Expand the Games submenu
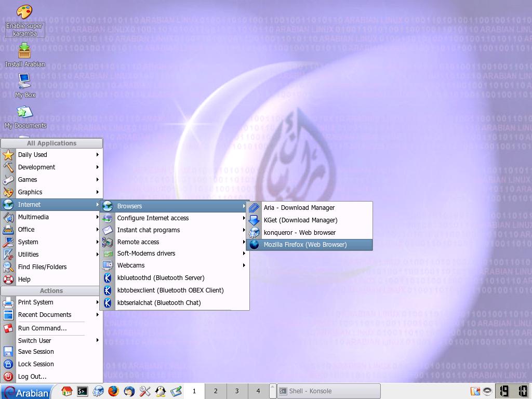Screen dimensions: 532x399 pyautogui.click(x=51, y=180)
